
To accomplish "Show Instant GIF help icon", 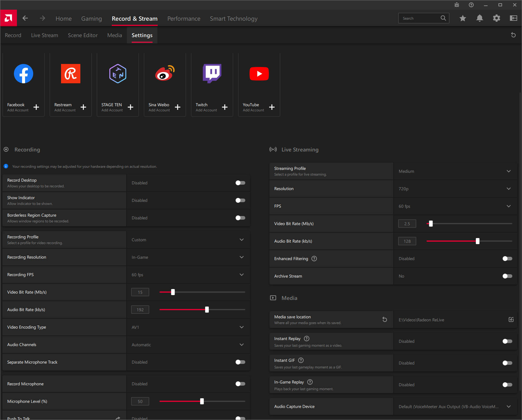I will coord(301,360).
